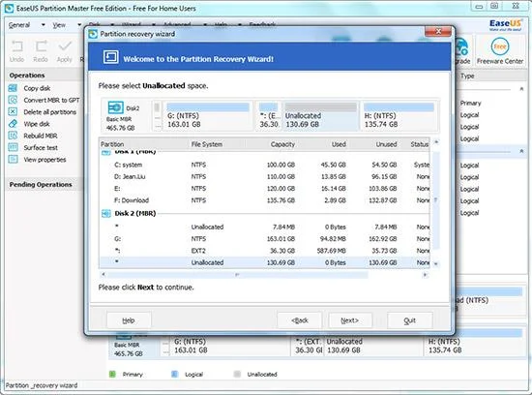Select the G: NTFS partition row
This screenshot has height=395, width=532.
point(265,239)
